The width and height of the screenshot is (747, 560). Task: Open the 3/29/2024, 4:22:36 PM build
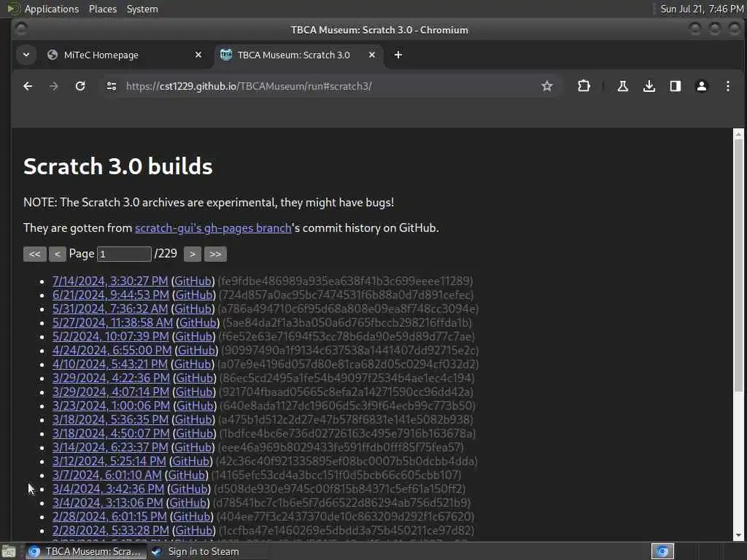coord(111,378)
